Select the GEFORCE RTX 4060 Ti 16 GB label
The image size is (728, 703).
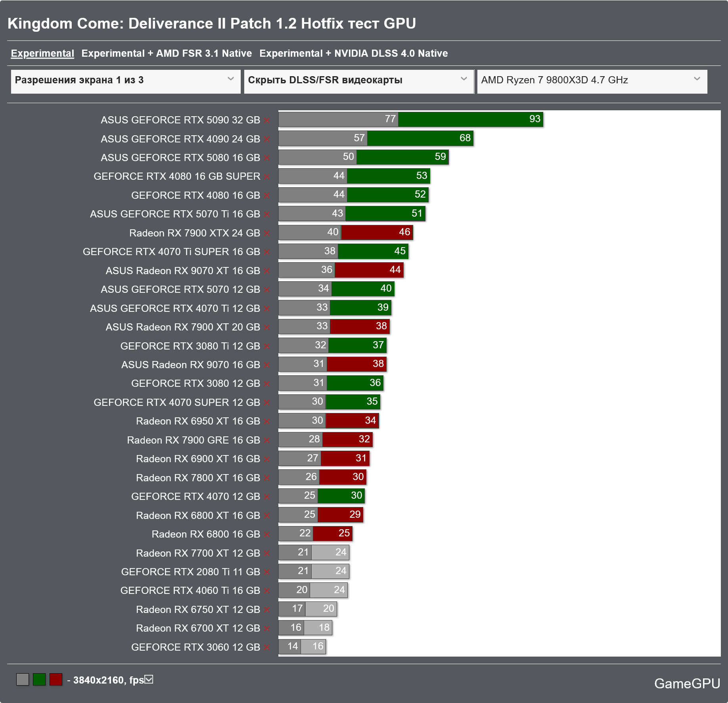(190, 590)
